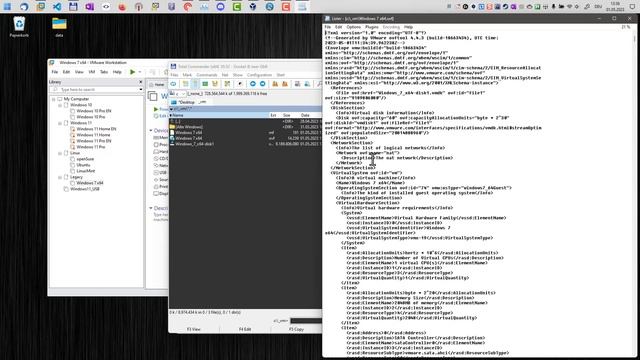
Task: Collapse My Computer tree node
Action: pos(53,99)
